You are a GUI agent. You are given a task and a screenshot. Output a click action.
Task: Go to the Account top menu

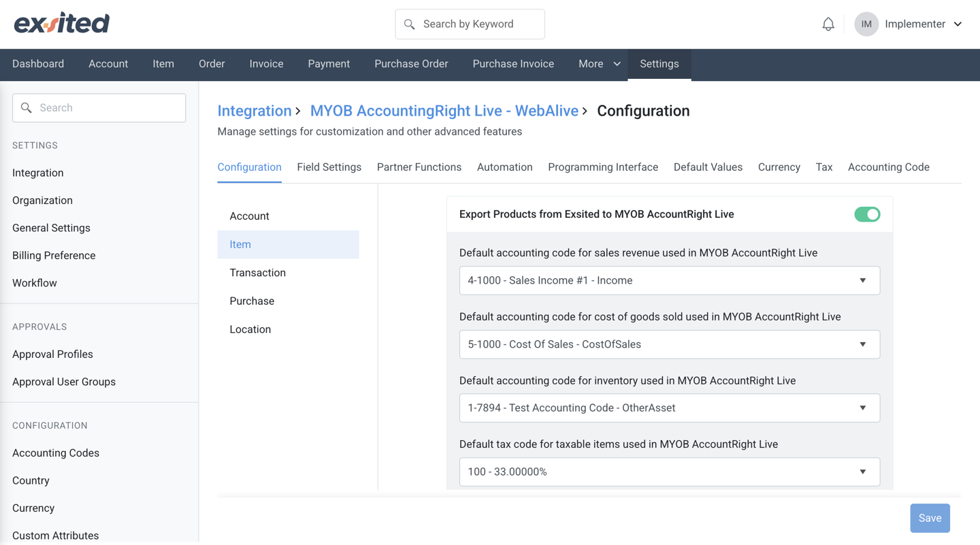click(108, 64)
